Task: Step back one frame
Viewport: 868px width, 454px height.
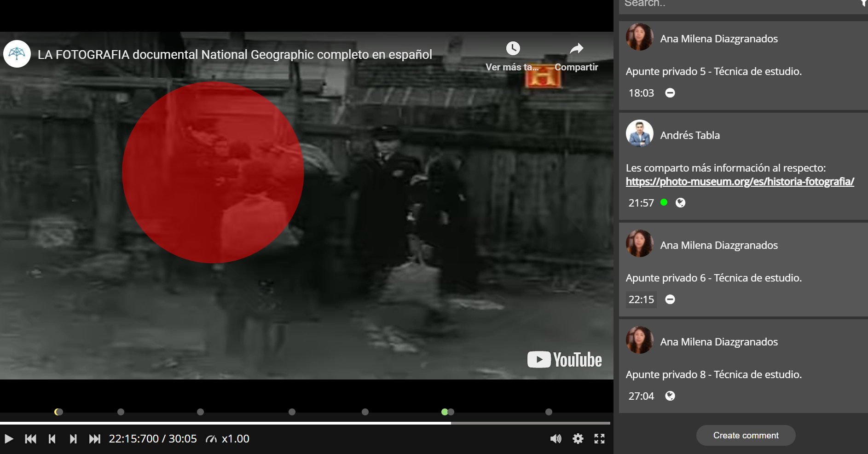Action: [x=52, y=439]
